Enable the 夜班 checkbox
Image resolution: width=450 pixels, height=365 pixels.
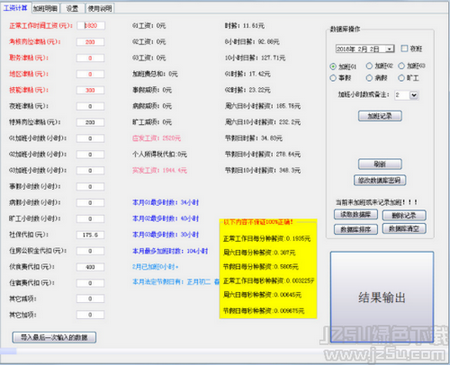404,49
